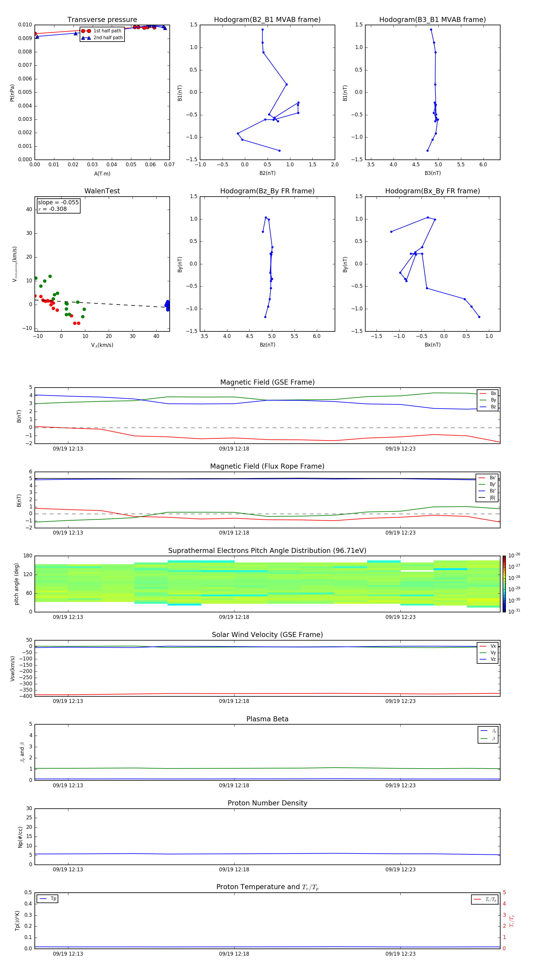
Task: Click the 'Hodogram(Bz_By FR frame)' title
Action: 267,191
